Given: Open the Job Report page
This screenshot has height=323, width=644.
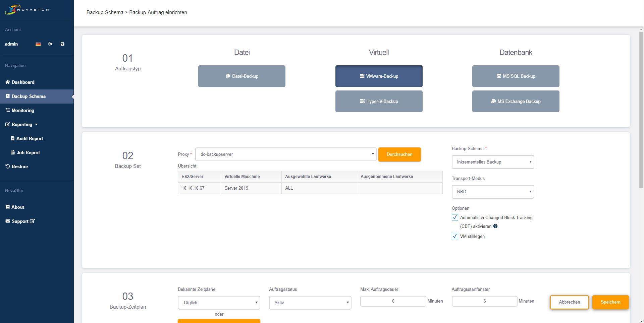Looking at the screenshot, I should point(28,152).
